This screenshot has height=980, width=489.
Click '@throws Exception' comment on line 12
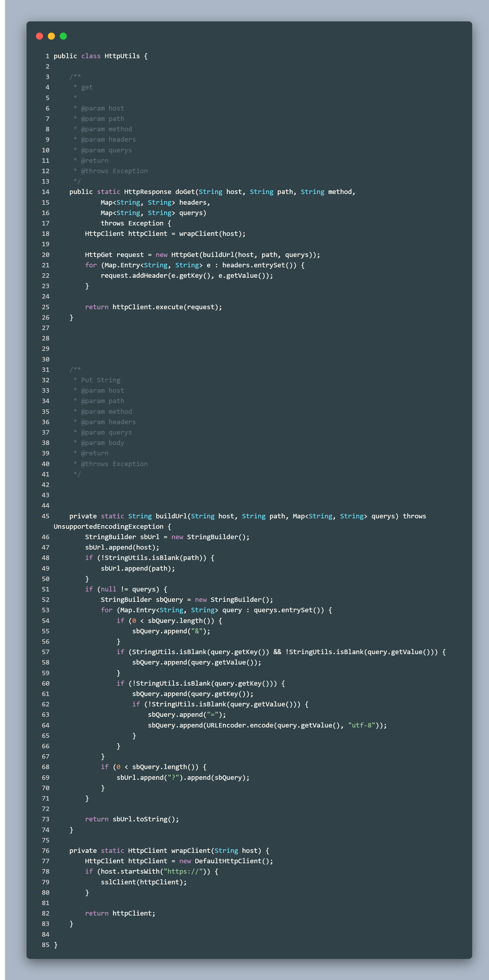114,171
